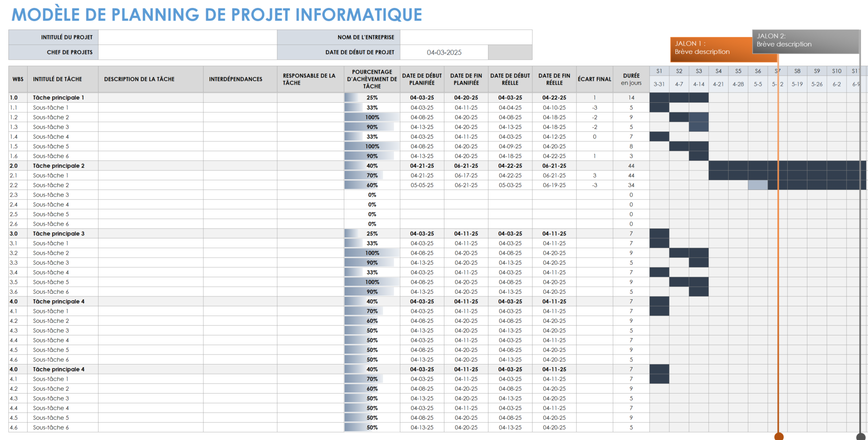Select the POURCENTAGE D'ACHÈVEMENT DE TÂCHE header
Screen dimensions: 868x440
tap(372, 79)
